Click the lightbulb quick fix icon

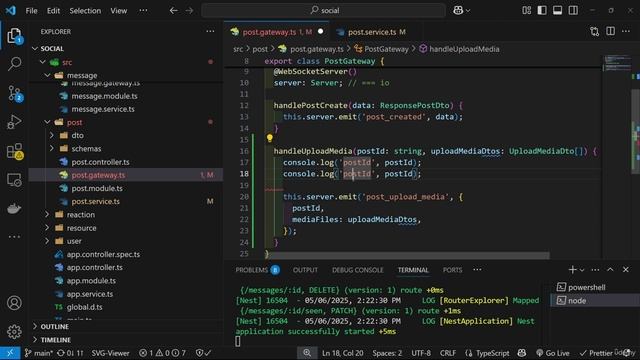point(269,138)
